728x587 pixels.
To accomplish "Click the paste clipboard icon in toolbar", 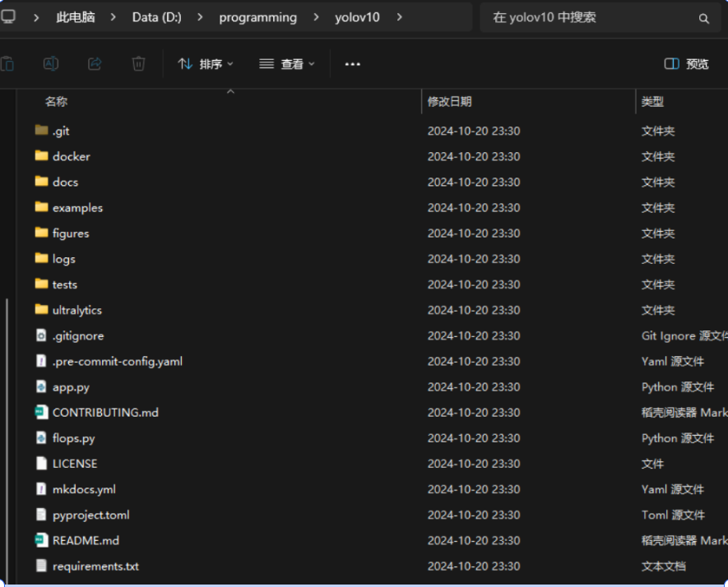I will [7, 63].
